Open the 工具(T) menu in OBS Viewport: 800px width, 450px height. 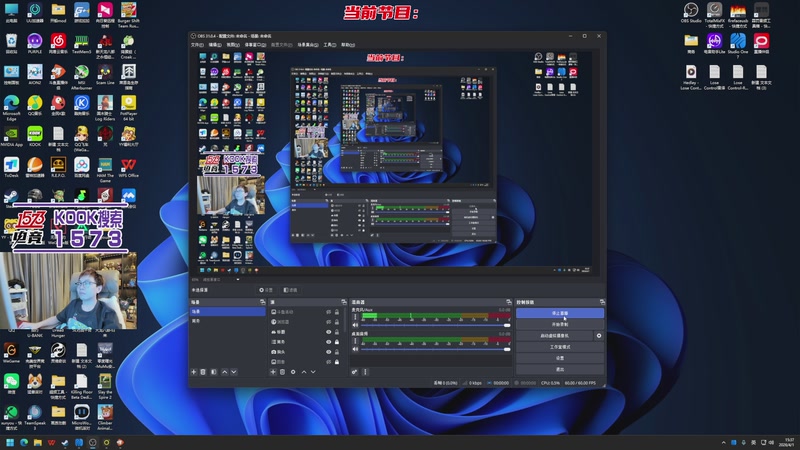coord(330,45)
